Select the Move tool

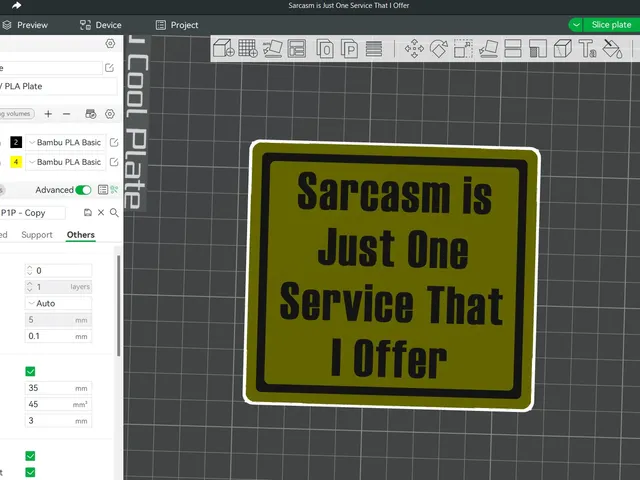414,49
